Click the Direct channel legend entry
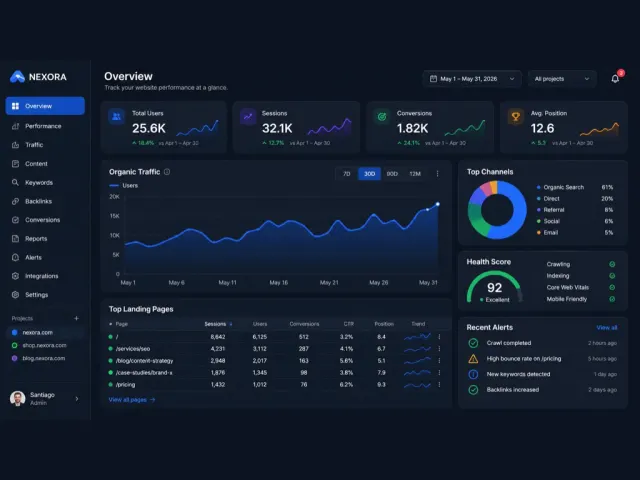 coord(575,199)
